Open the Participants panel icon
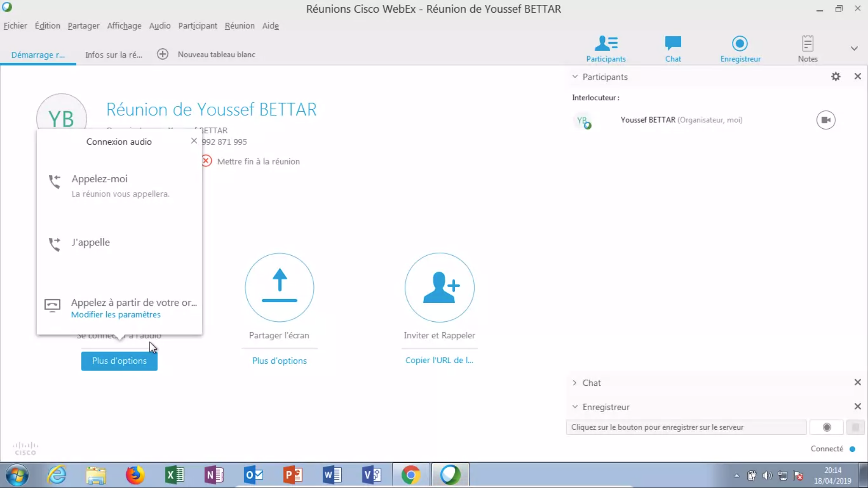Image resolution: width=868 pixels, height=488 pixels. pyautogui.click(x=606, y=44)
